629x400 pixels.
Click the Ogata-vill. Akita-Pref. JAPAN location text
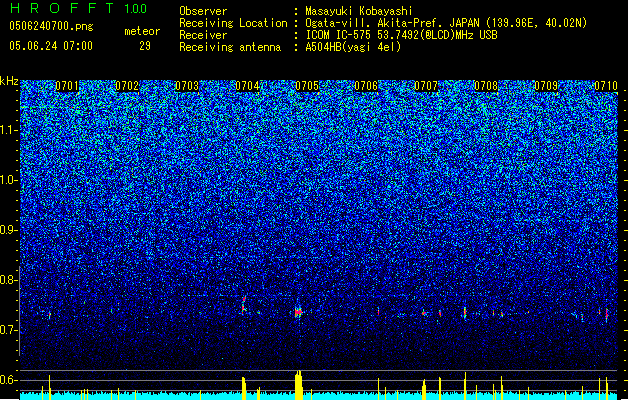[446, 23]
